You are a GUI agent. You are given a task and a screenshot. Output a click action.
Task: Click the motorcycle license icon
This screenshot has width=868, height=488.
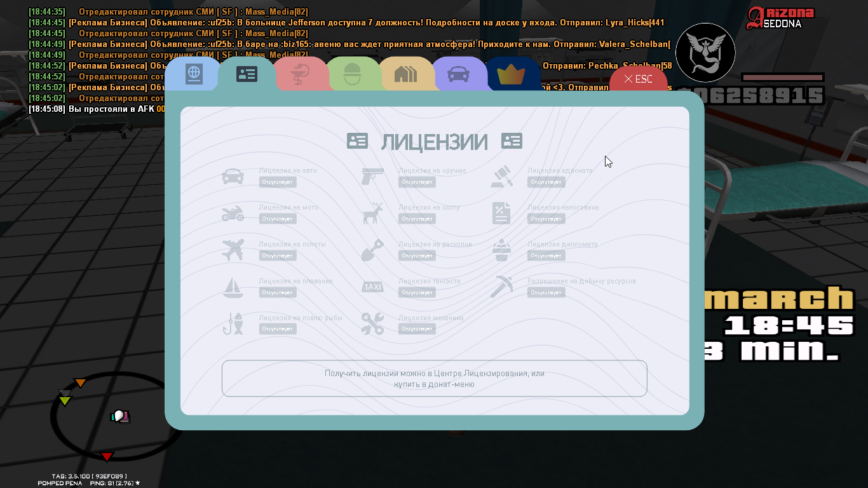tap(233, 213)
